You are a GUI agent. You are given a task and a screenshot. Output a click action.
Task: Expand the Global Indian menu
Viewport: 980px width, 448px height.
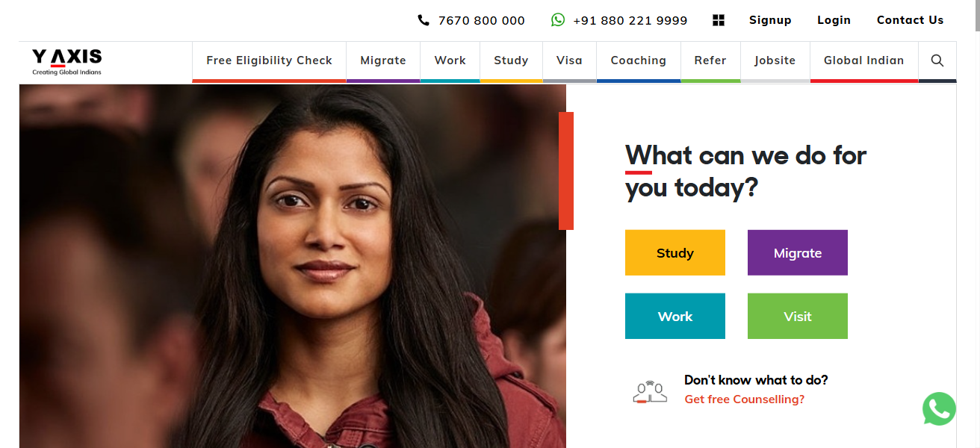864,60
